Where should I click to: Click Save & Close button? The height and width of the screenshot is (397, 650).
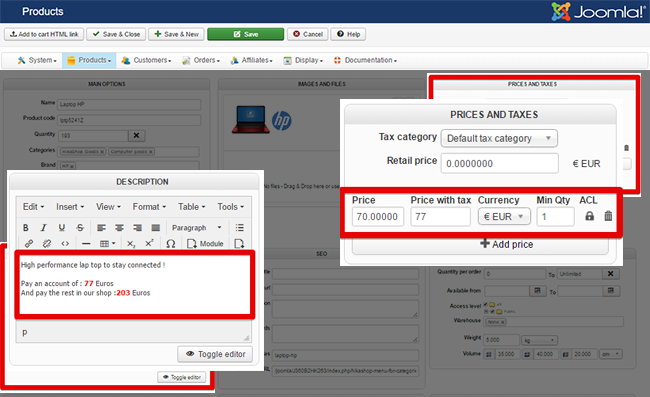tap(116, 34)
